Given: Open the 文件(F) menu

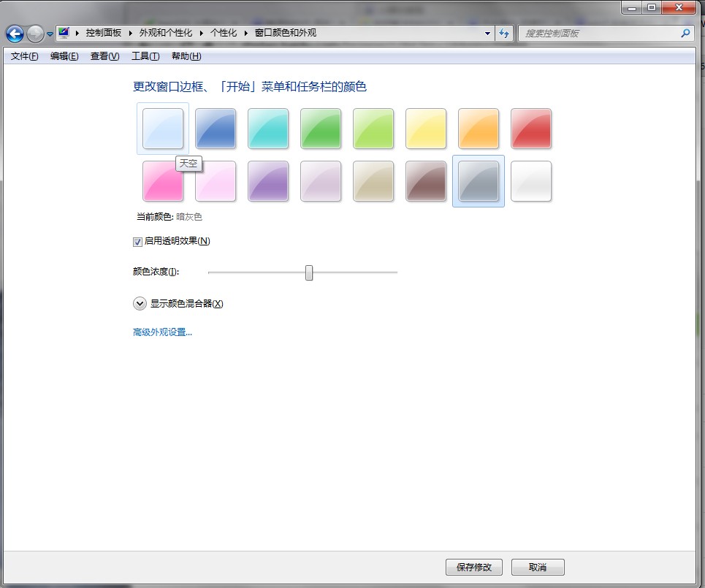Looking at the screenshot, I should tap(24, 56).
